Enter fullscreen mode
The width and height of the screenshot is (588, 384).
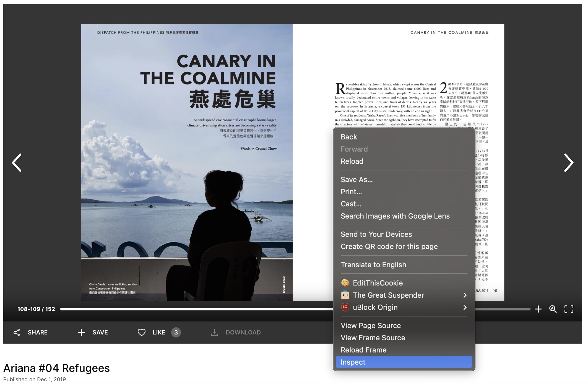click(x=569, y=309)
